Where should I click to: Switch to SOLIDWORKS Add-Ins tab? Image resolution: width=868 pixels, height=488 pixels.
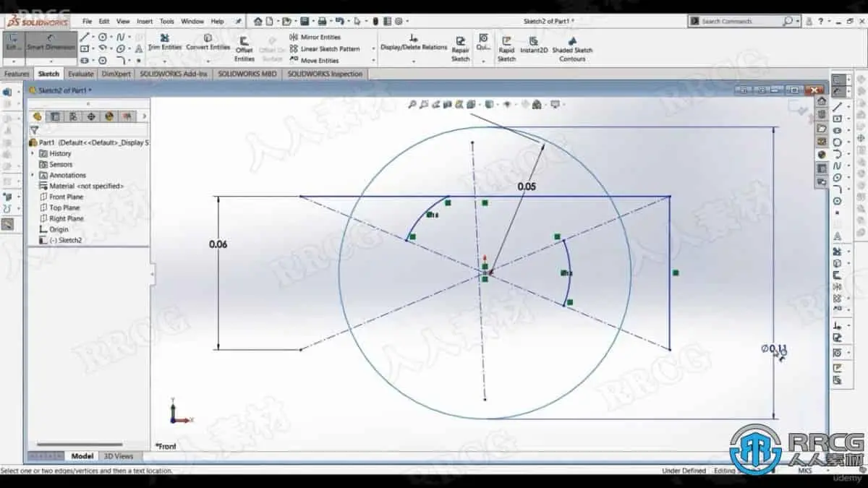coord(174,74)
